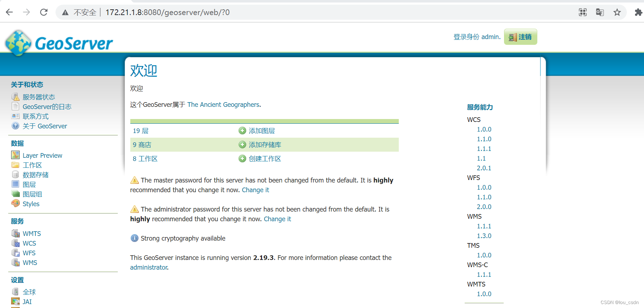Click the GeoServer globe logo
The width and height of the screenshot is (644, 308).
click(18, 43)
